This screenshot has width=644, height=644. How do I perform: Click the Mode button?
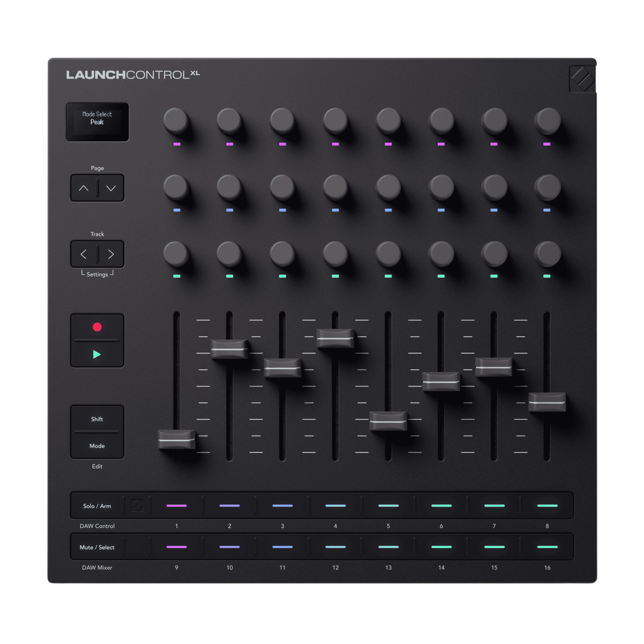click(x=97, y=446)
